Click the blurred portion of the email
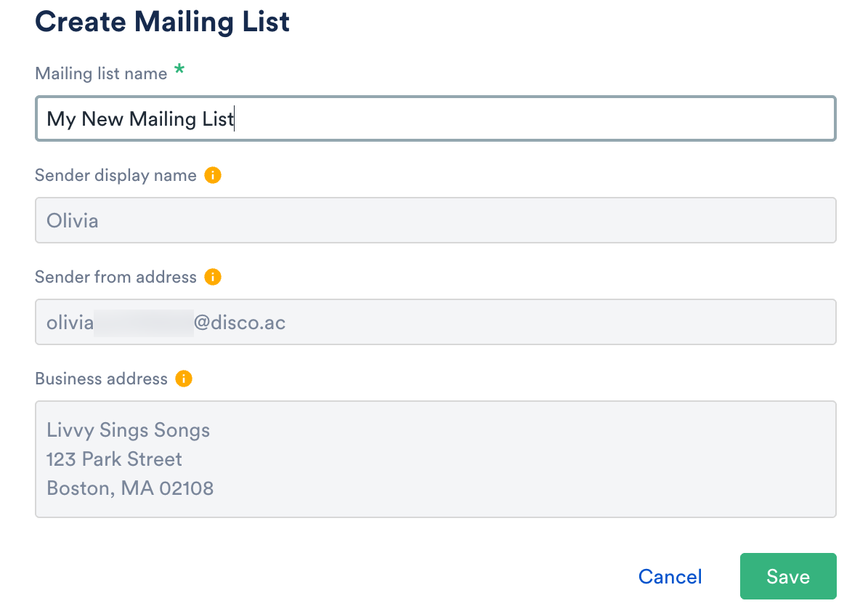The image size is (868, 614). pos(143,323)
